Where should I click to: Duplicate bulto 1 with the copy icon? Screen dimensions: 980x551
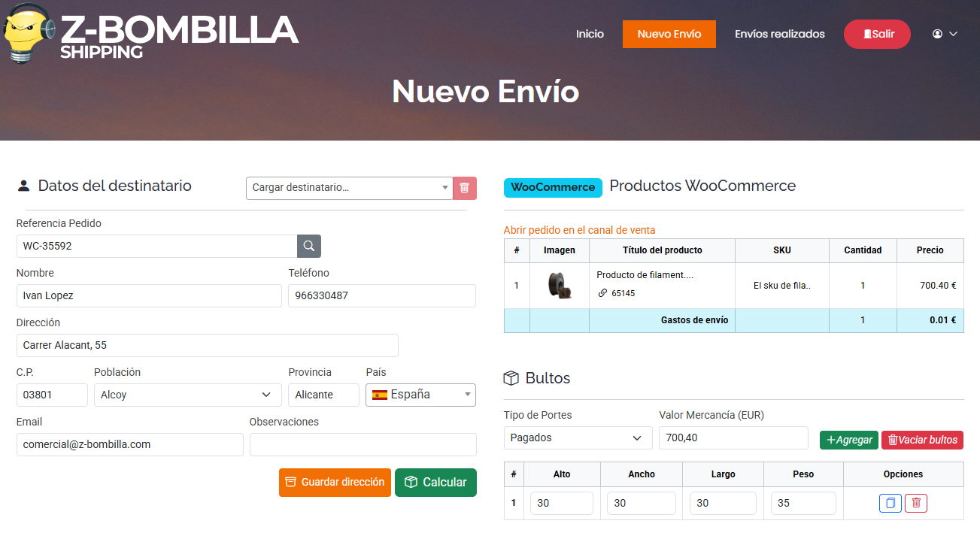coord(890,503)
